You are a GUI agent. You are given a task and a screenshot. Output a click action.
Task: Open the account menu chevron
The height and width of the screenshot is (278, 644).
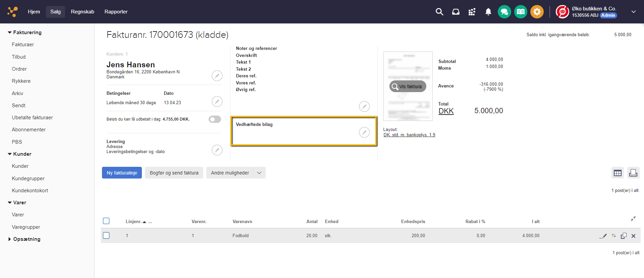(x=633, y=12)
